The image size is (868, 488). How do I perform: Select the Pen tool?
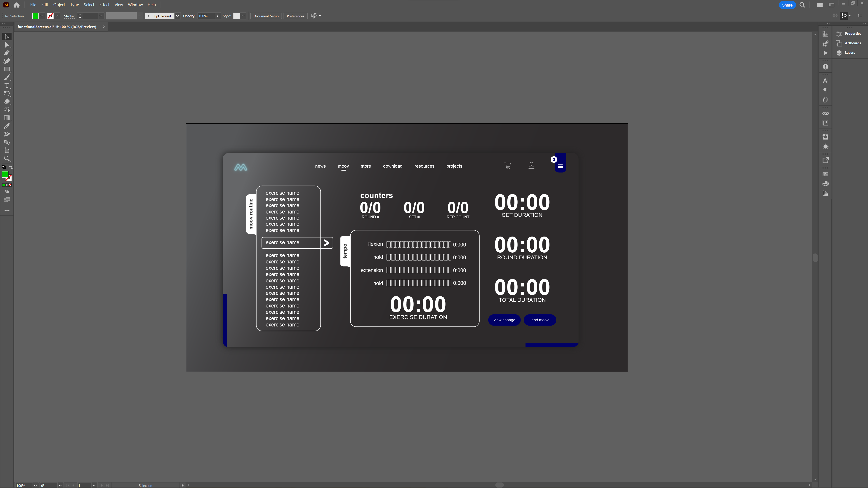[7, 53]
